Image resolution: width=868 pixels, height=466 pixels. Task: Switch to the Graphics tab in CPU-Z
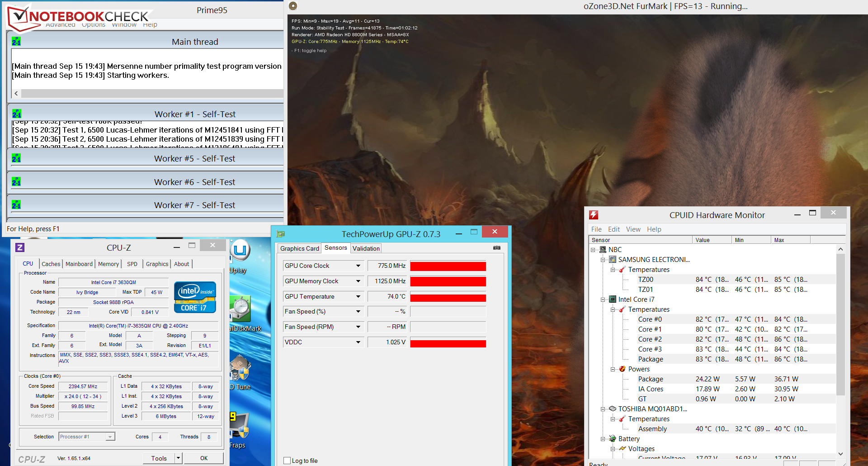[157, 264]
